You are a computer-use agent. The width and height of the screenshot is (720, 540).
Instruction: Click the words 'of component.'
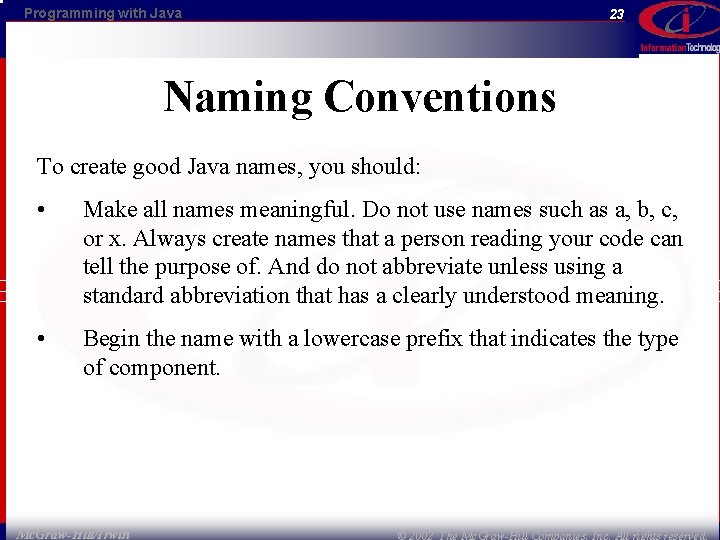[152, 368]
